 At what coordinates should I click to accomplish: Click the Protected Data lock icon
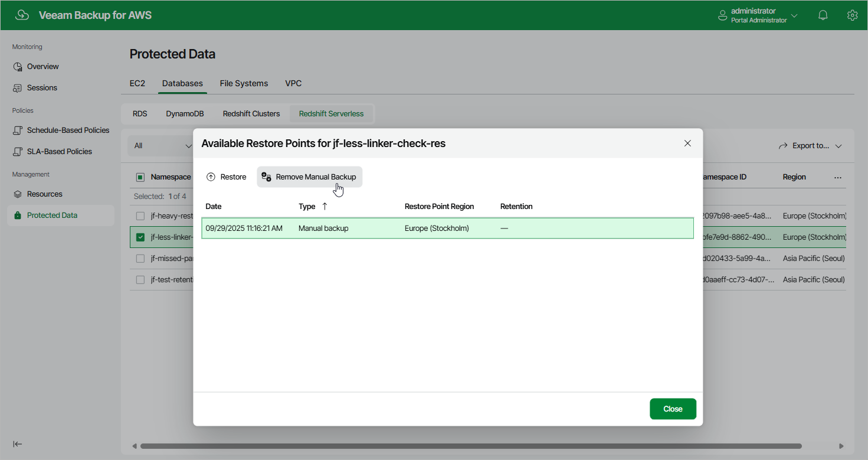(x=18, y=216)
